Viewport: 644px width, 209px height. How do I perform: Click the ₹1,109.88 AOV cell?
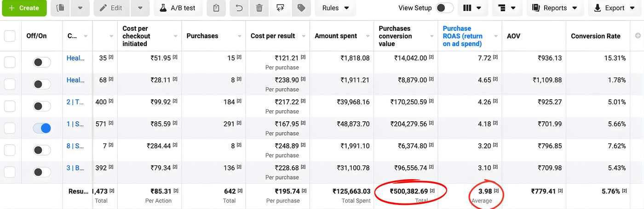pos(547,80)
